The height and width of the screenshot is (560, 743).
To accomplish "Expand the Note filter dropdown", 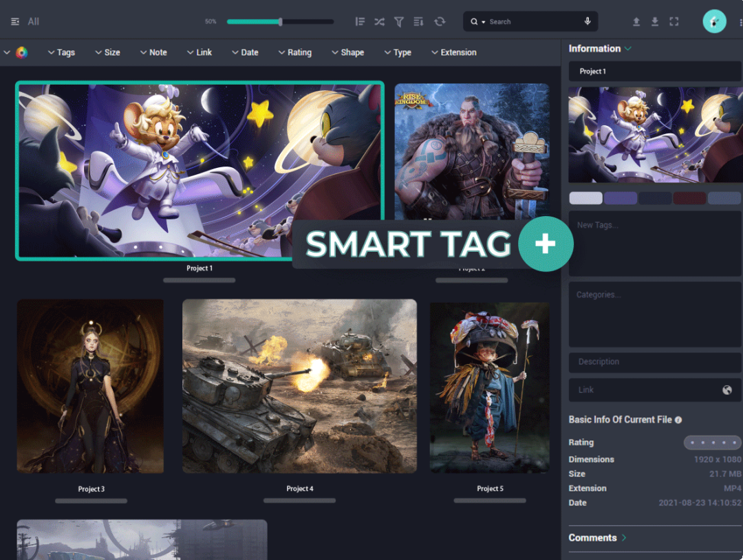I will [153, 52].
